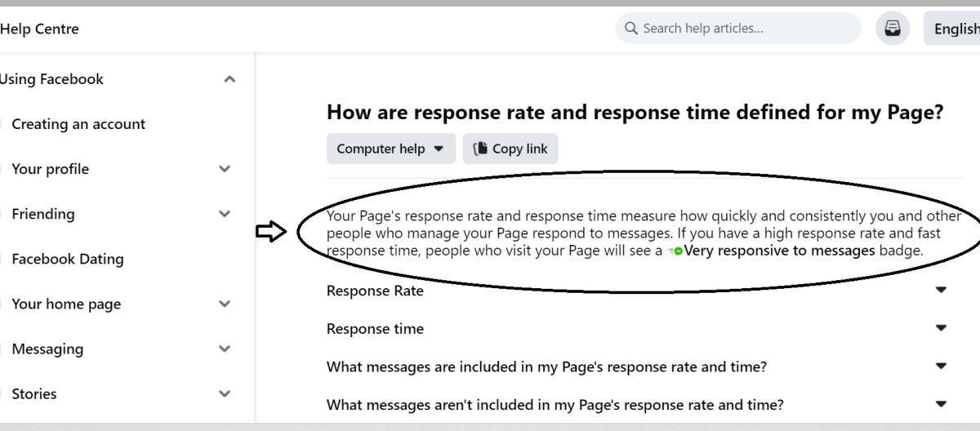Screen dimensions: 980x431
Task: Open Stories topic
Action: (34, 393)
